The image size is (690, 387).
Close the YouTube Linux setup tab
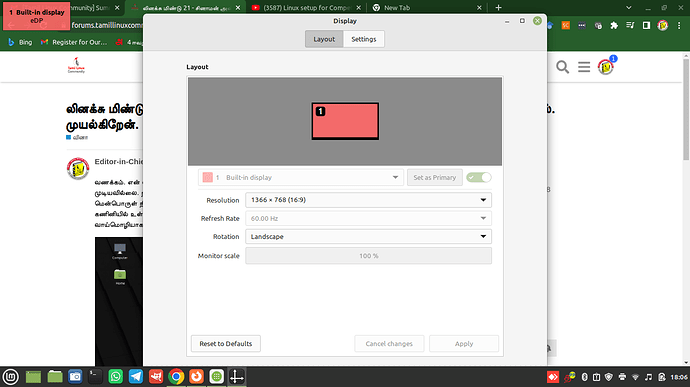point(358,7)
